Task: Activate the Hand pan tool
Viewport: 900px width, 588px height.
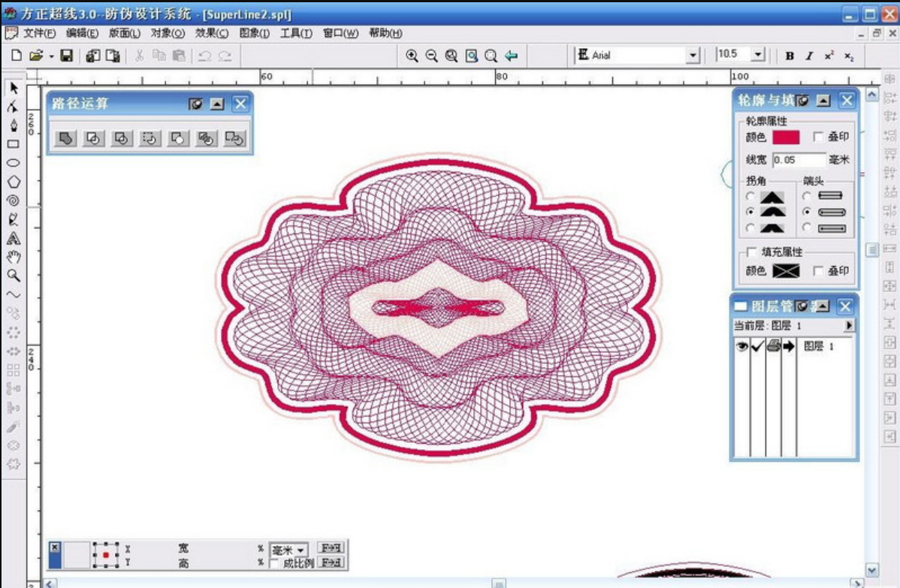Action: pos(13,258)
